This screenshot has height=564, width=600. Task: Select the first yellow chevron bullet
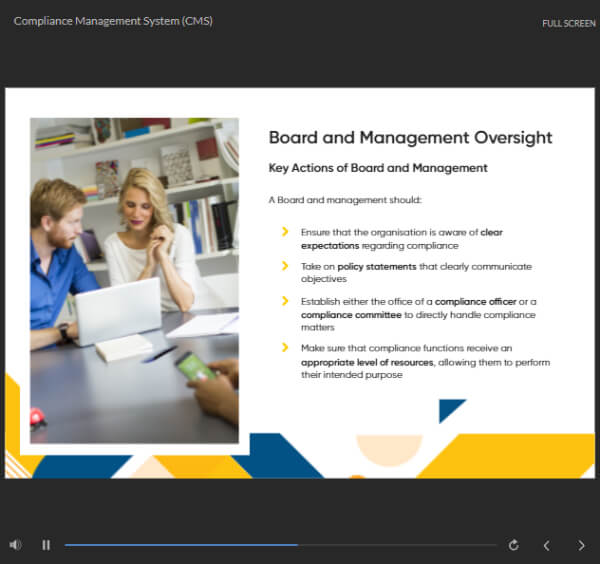click(285, 231)
